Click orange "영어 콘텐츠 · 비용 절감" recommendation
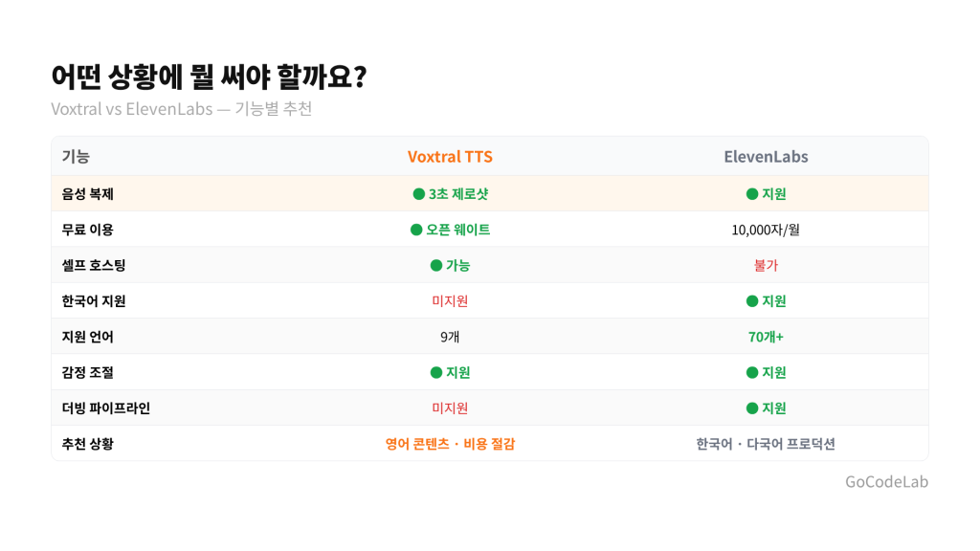 (x=450, y=444)
